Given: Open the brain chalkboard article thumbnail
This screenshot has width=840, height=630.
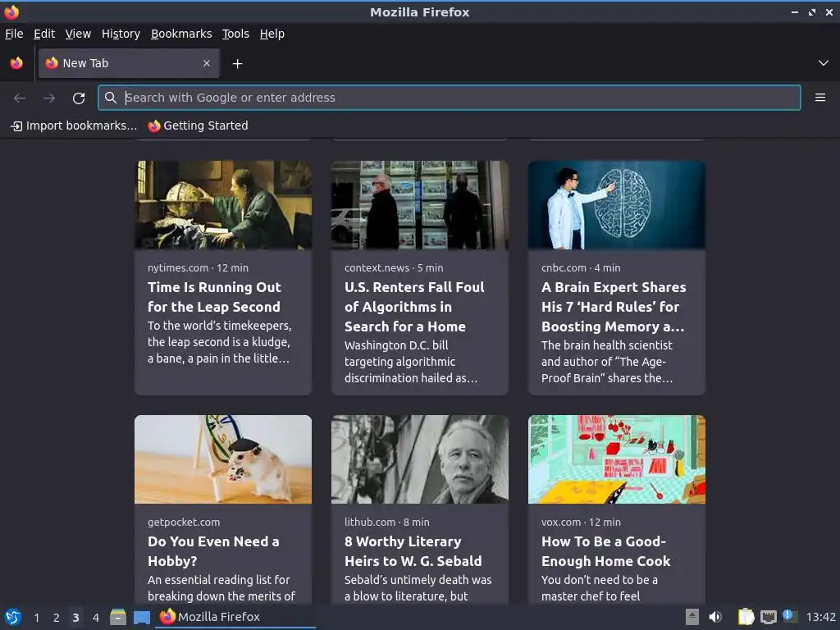Looking at the screenshot, I should point(617,204).
